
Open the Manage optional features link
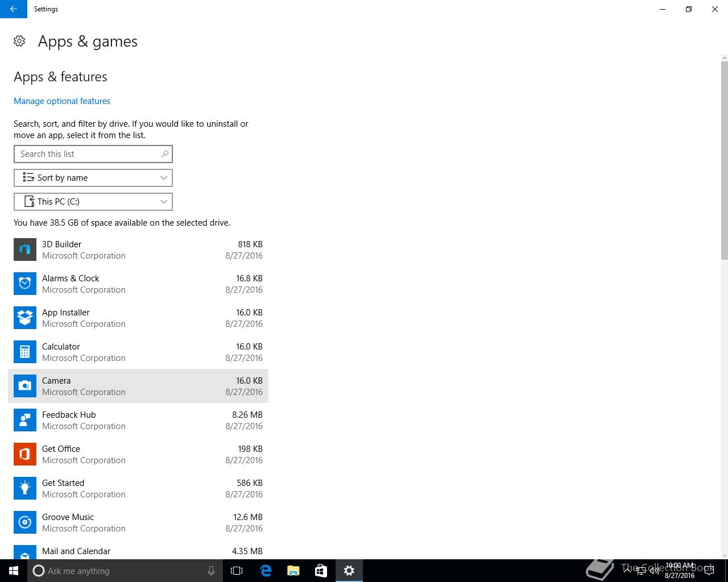point(62,101)
